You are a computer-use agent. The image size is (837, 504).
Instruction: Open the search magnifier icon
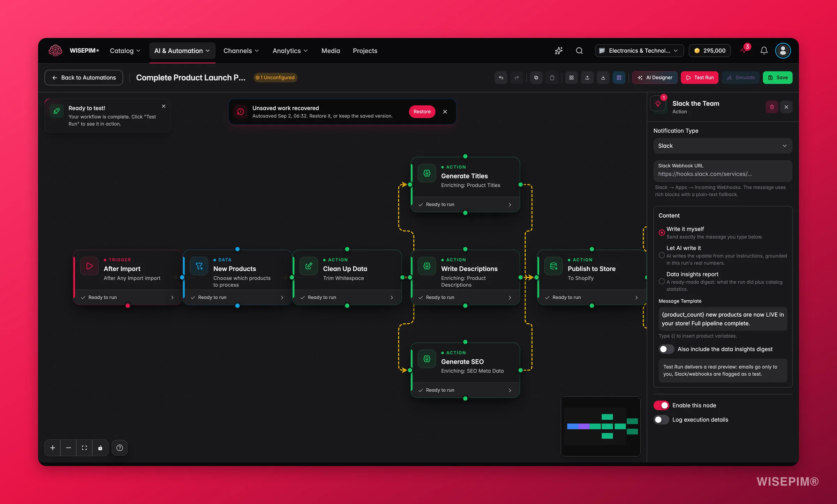(x=579, y=51)
